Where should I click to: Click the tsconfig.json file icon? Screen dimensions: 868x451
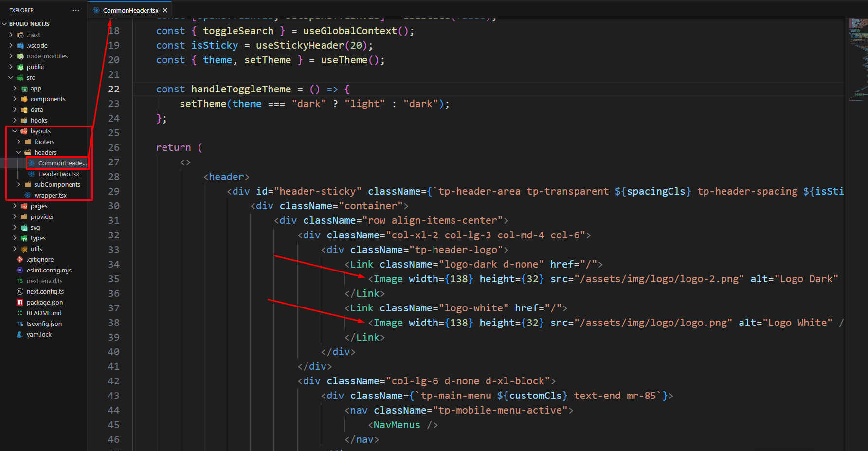(x=20, y=324)
